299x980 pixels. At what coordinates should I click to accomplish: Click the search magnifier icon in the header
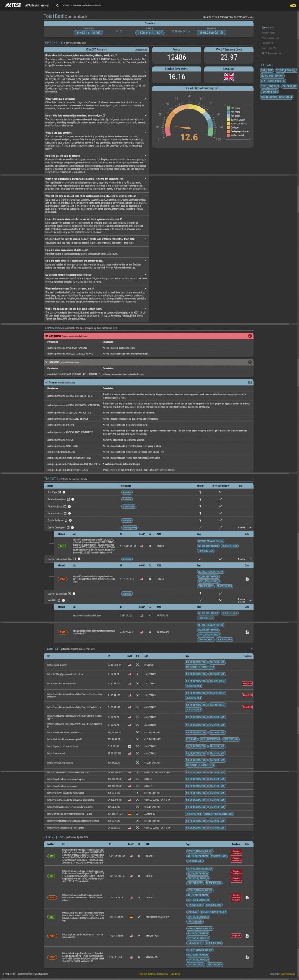pyautogui.click(x=57, y=5)
